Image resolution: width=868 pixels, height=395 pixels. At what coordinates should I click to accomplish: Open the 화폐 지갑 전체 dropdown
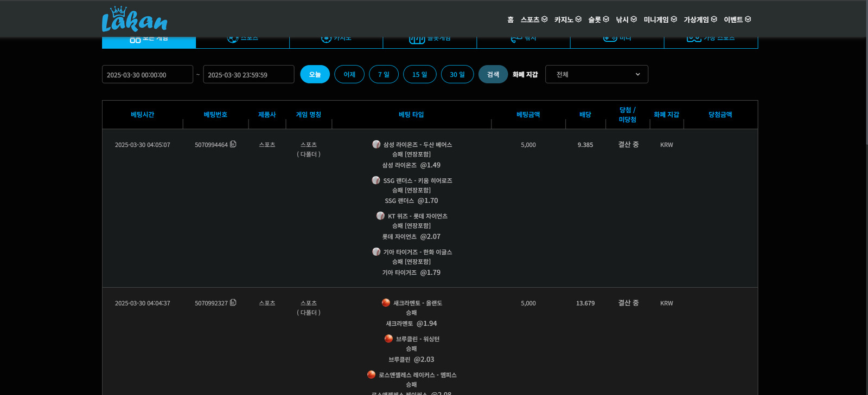click(596, 74)
